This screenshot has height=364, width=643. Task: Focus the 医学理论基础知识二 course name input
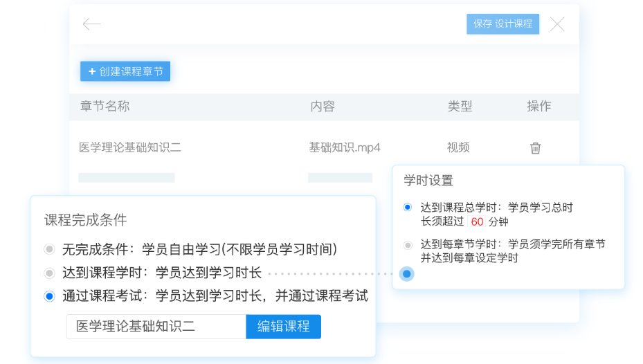[x=156, y=327]
